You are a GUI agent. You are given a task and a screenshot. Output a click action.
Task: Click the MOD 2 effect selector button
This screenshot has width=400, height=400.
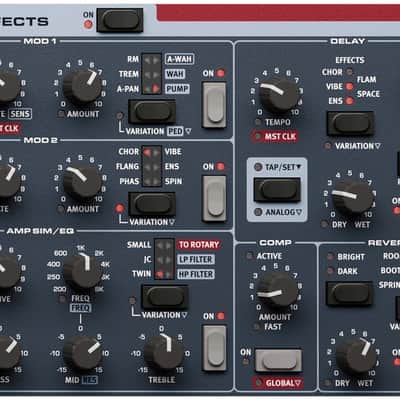tap(152, 204)
